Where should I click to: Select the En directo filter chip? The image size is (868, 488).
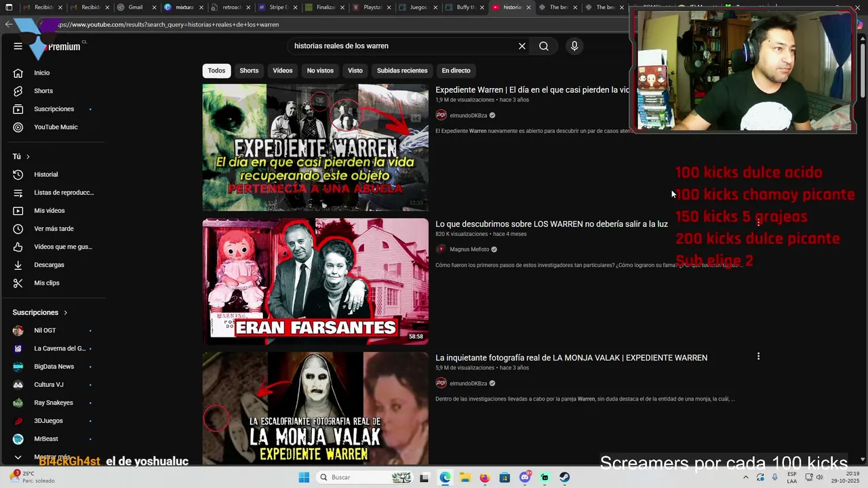tap(456, 70)
